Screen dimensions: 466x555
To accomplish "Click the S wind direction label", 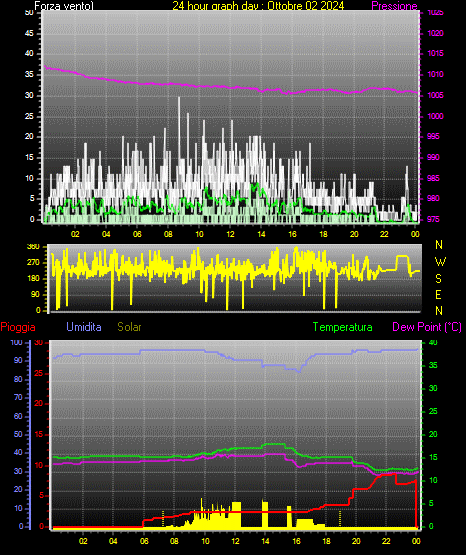I will pos(438,279).
